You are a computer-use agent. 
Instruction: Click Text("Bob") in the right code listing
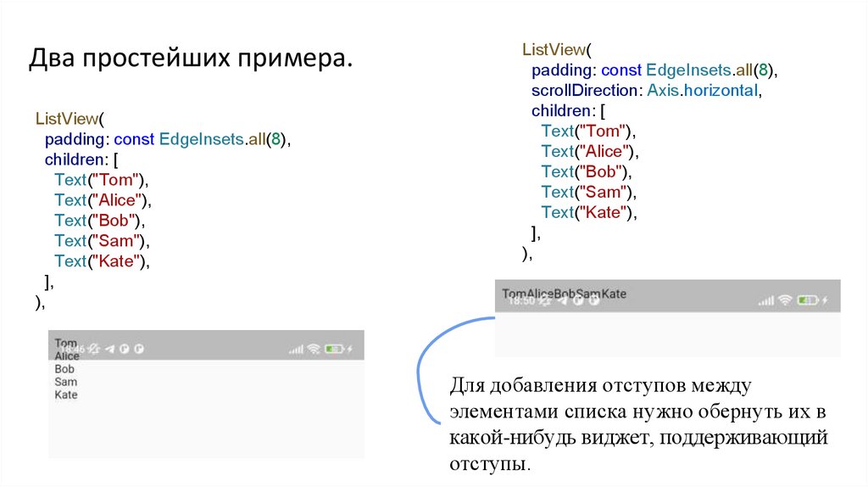587,171
